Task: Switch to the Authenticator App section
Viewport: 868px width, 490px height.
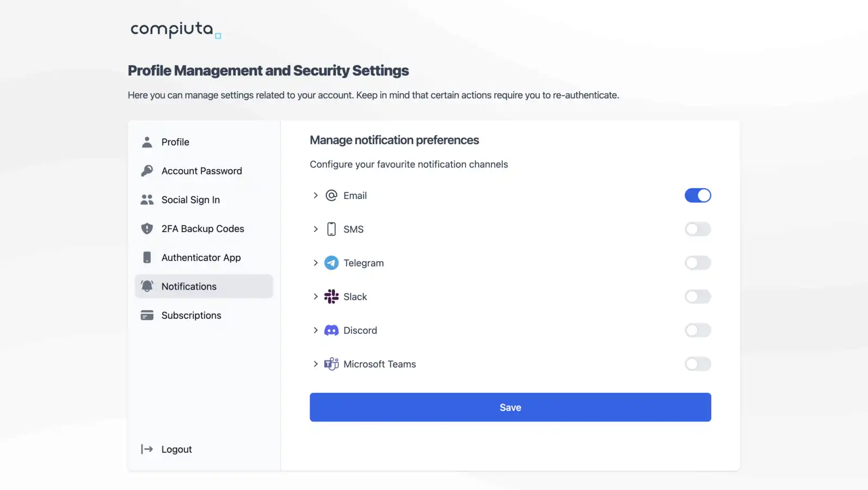Action: [201, 257]
